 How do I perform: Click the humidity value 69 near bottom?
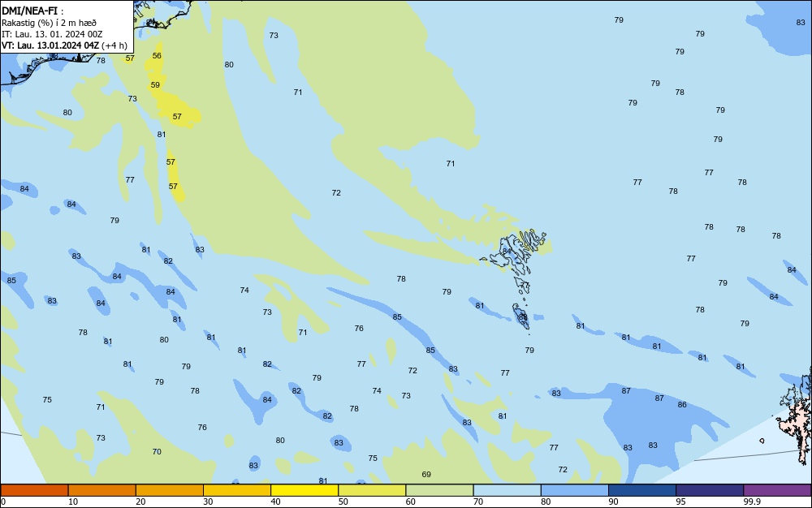[x=426, y=475]
